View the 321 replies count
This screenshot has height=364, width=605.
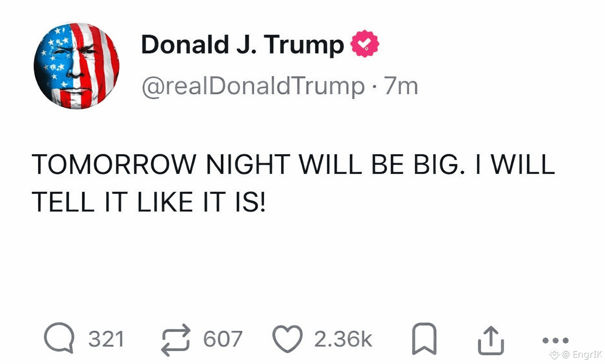pyautogui.click(x=106, y=339)
